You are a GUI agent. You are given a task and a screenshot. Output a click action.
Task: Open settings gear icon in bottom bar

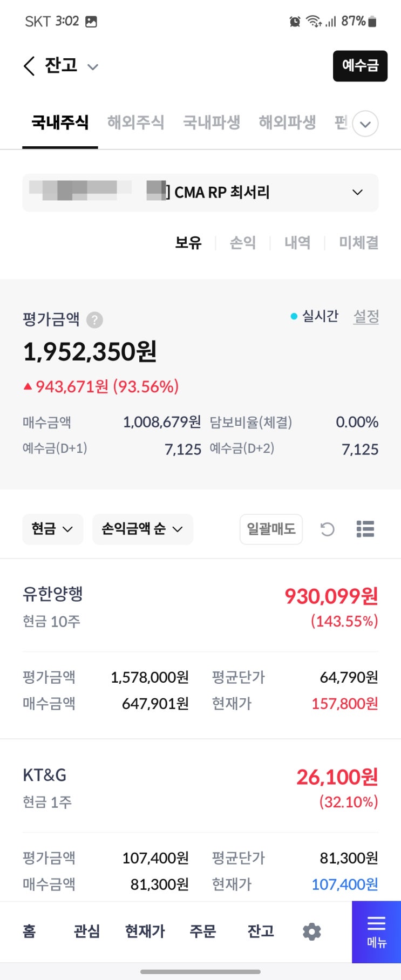click(311, 931)
